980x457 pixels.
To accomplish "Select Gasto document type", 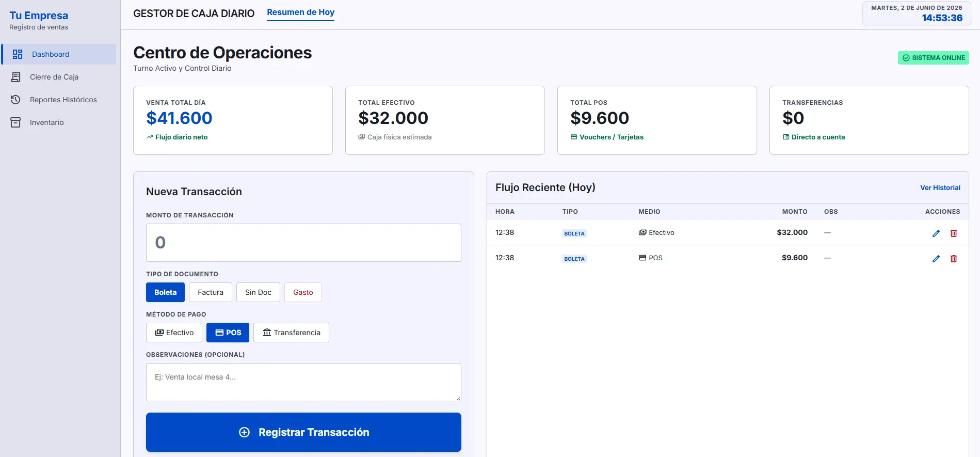I will [303, 292].
